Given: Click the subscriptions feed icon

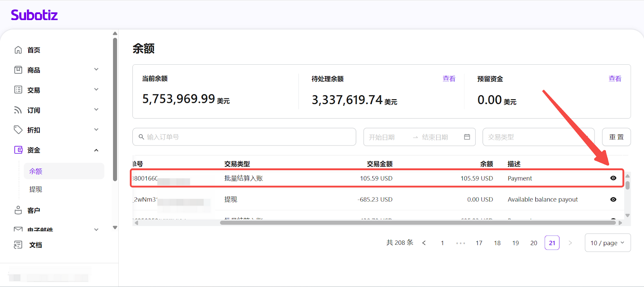Looking at the screenshot, I should (x=18, y=110).
